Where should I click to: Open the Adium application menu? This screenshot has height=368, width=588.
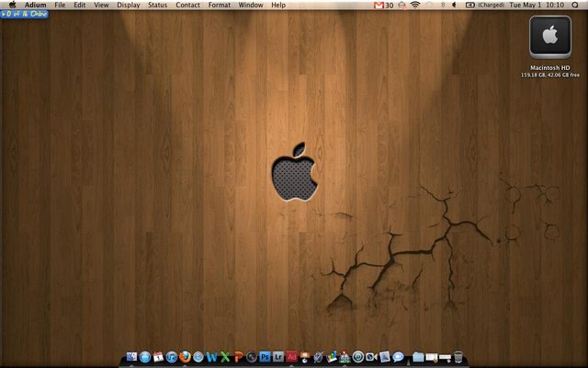pos(36,5)
